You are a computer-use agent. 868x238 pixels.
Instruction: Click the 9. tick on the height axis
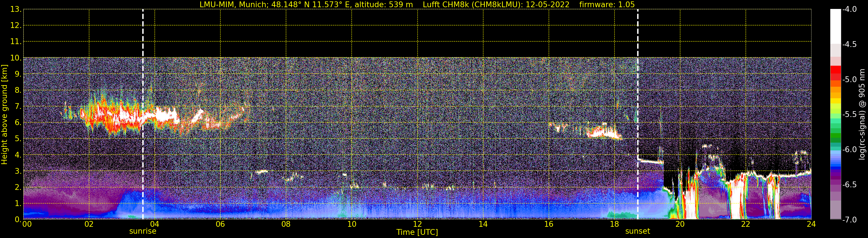tap(18, 74)
